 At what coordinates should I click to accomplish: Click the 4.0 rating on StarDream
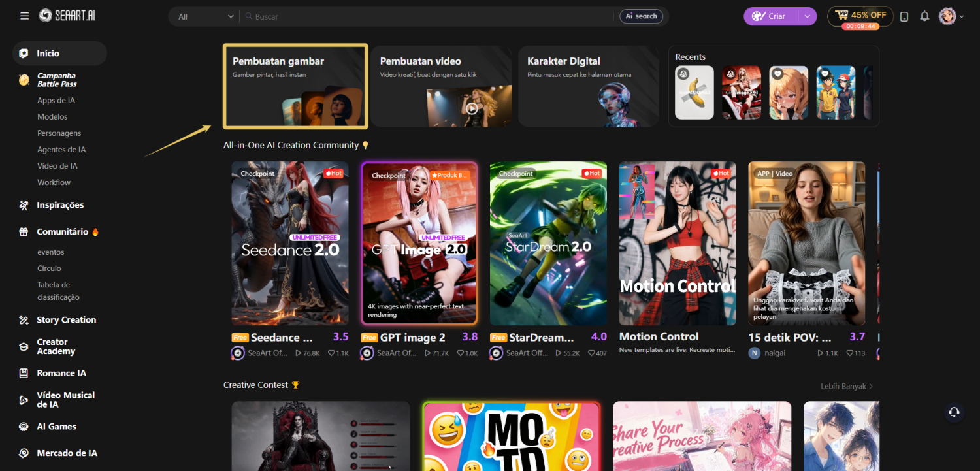pyautogui.click(x=599, y=337)
